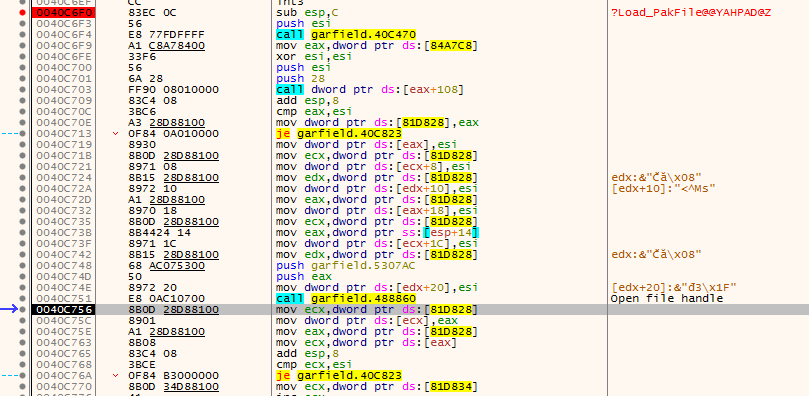This screenshot has height=396, width=809.
Task: Click edx comment on row 0040C724
Action: (656, 177)
